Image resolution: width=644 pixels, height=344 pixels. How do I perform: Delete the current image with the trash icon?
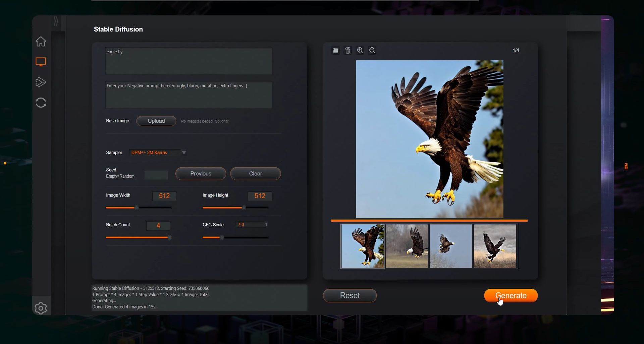(347, 50)
